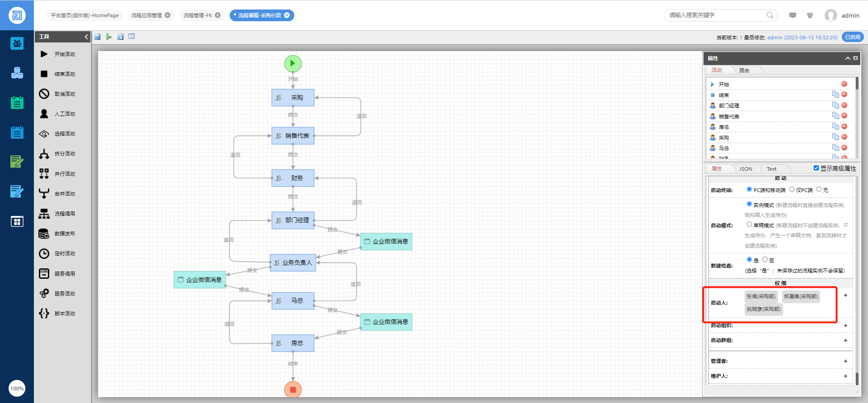Open the 流程管理-FK page tab
Viewport: 868px width, 403px height.
[x=198, y=15]
